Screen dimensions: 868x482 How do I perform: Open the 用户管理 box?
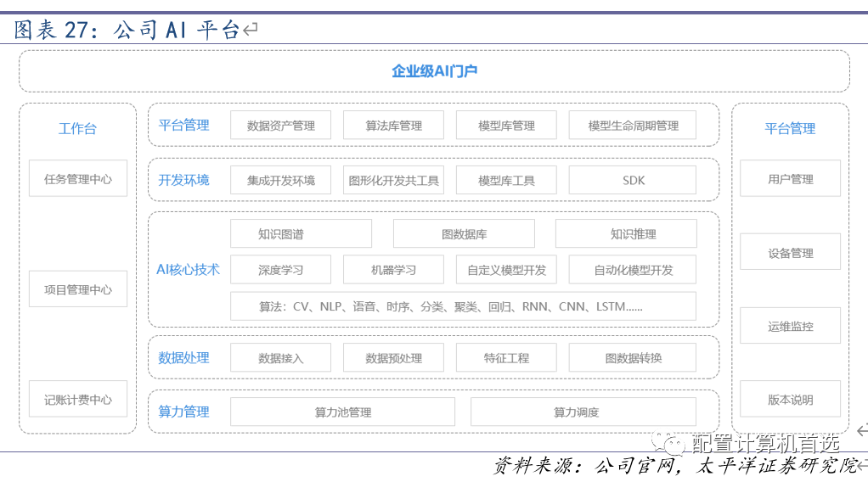tap(791, 178)
